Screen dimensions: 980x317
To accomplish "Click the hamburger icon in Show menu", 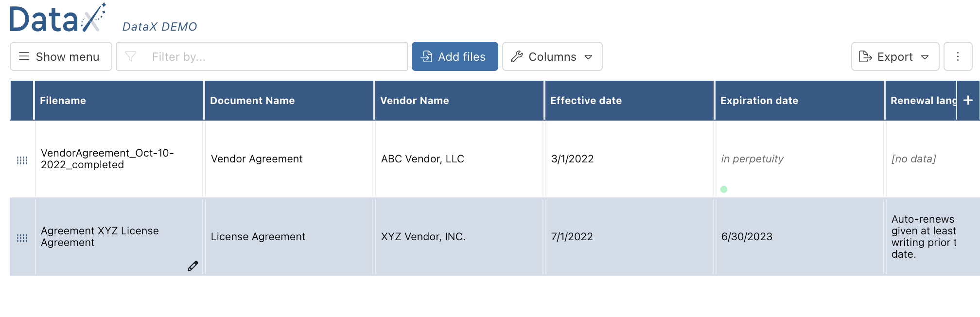I will coord(24,56).
